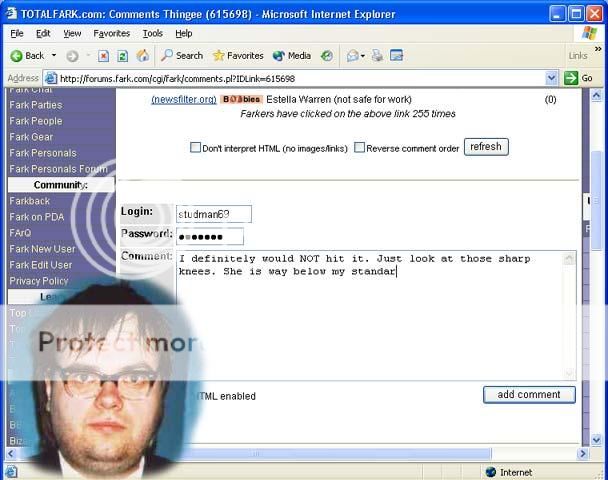Expand the address bar dropdown arrow

pos(552,78)
